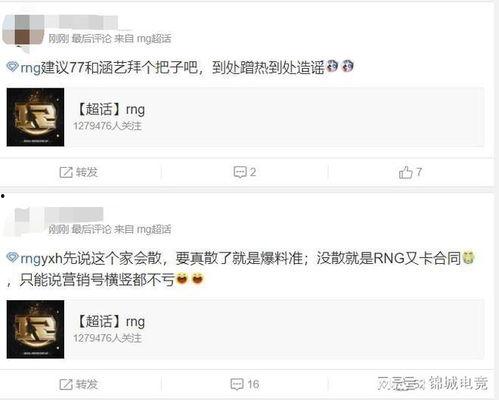Viewport: 499px width, 400px height.
Task: Open RNG logo thumbnail in second post
Action: pyautogui.click(x=35, y=329)
